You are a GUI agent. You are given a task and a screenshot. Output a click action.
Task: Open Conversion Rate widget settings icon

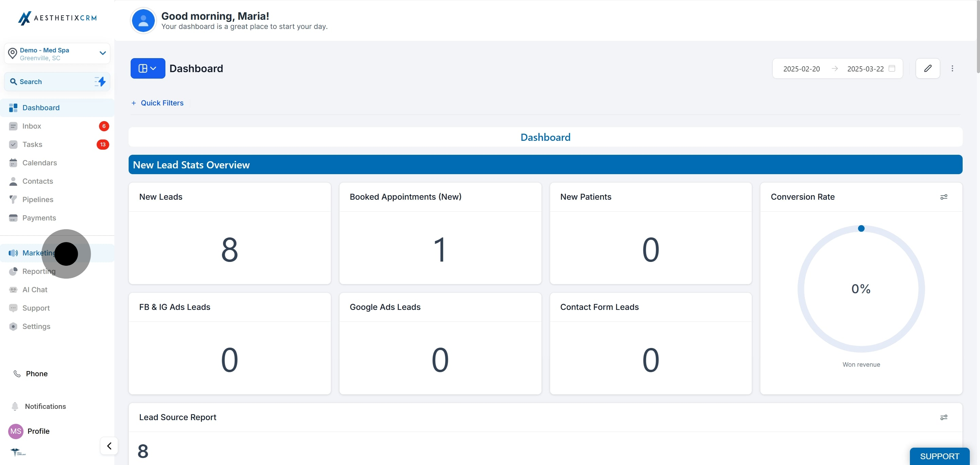pyautogui.click(x=944, y=197)
